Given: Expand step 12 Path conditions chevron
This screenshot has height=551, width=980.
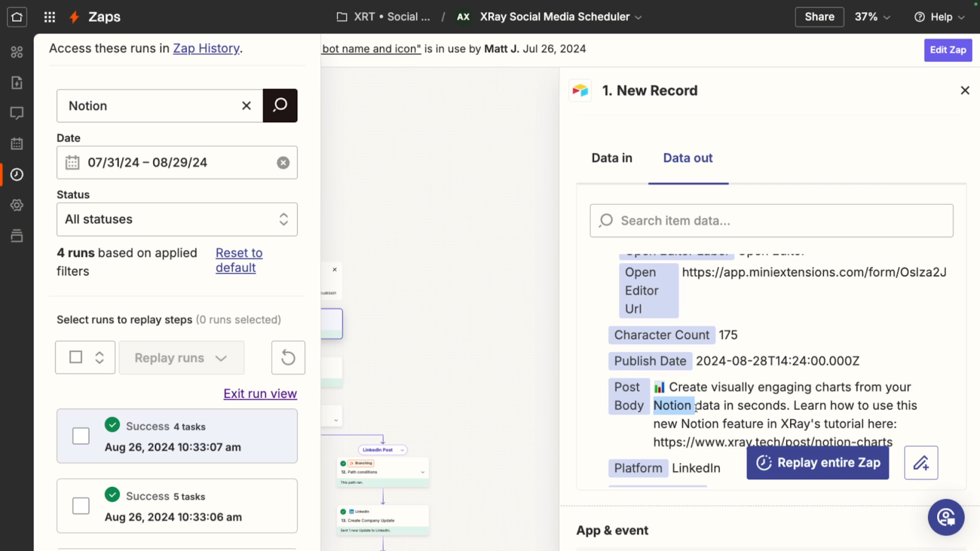Looking at the screenshot, I should point(423,472).
